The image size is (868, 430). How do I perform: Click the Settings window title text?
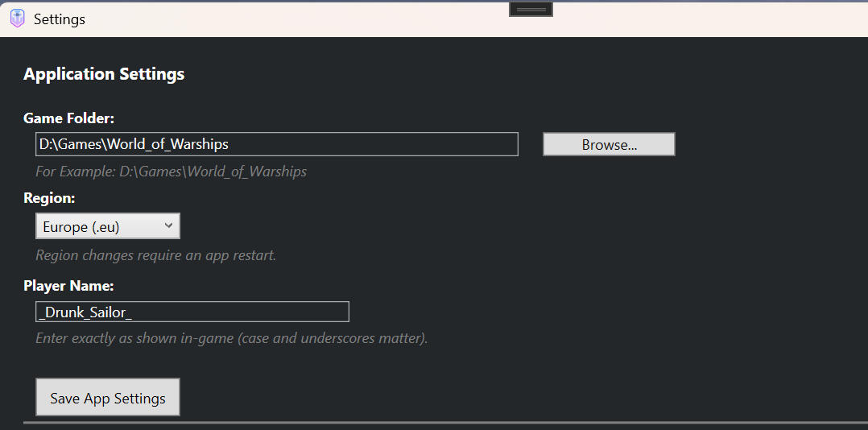tap(60, 19)
